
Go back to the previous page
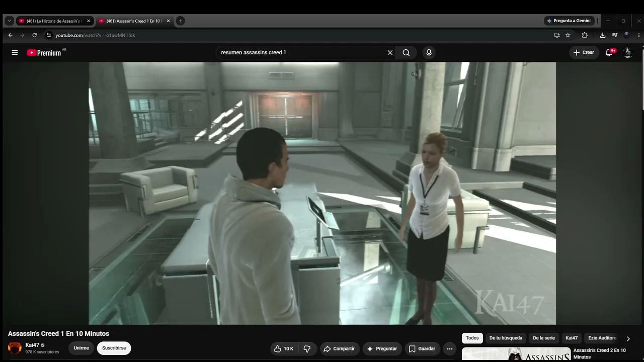11,35
